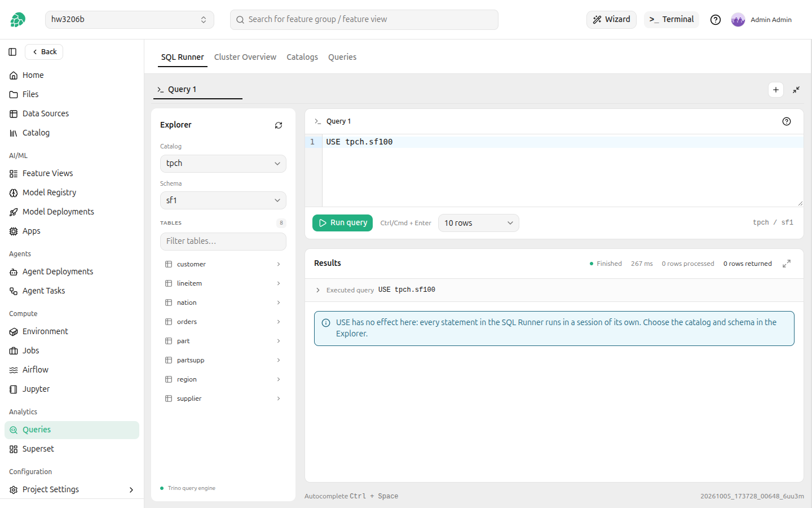The image size is (812, 508).
Task: Expand the orders table row
Action: [223, 322]
